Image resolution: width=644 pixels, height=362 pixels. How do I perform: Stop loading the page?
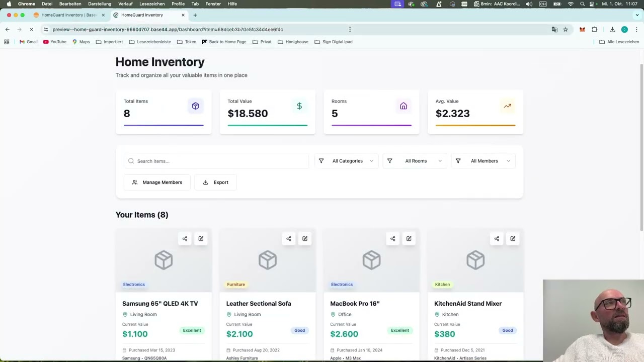(31, 30)
